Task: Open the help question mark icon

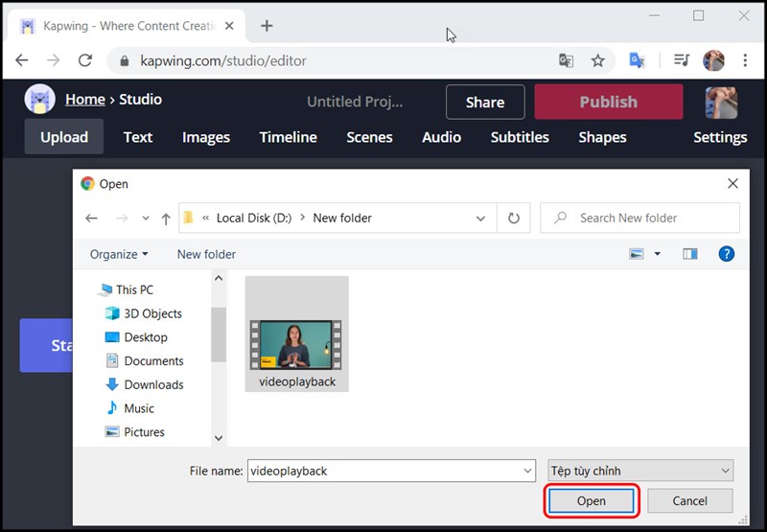Action: coord(726,254)
